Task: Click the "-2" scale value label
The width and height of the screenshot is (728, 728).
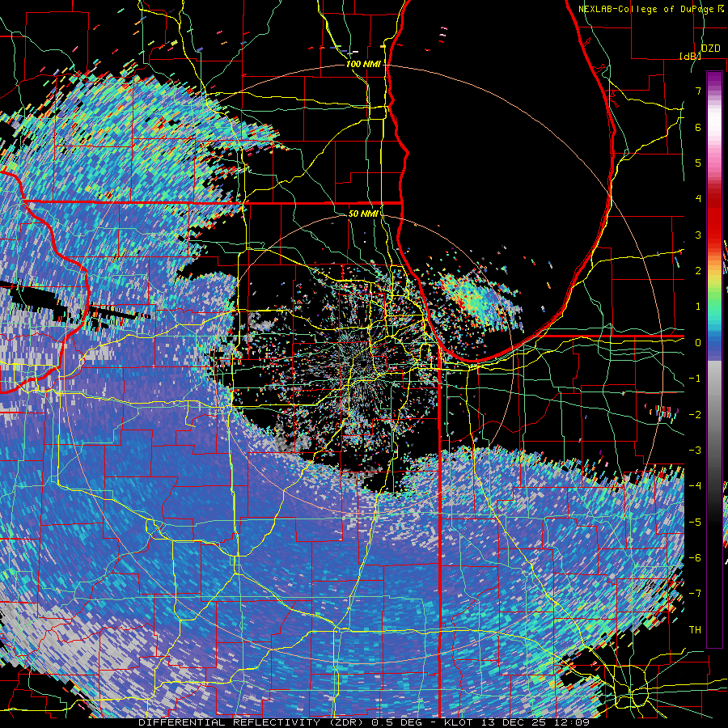Action: 695,415
